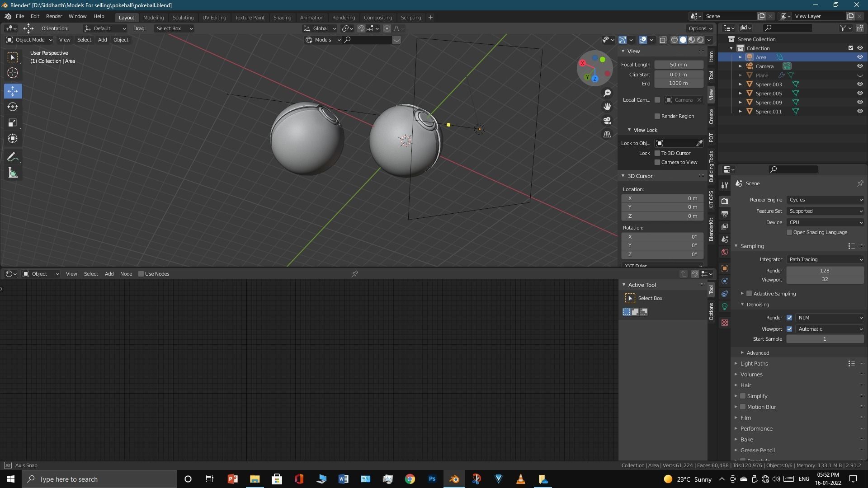Open File Explorer from the taskbar
Viewport: 868px width, 488px height.
tap(255, 479)
